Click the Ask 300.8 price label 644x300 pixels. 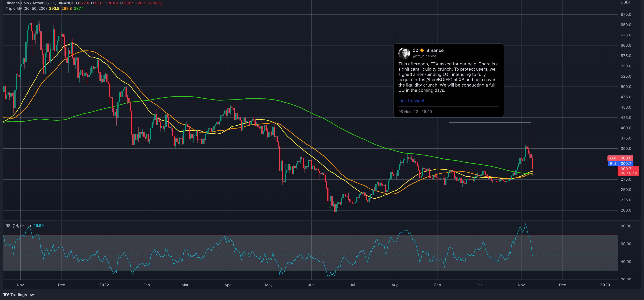(x=620, y=158)
